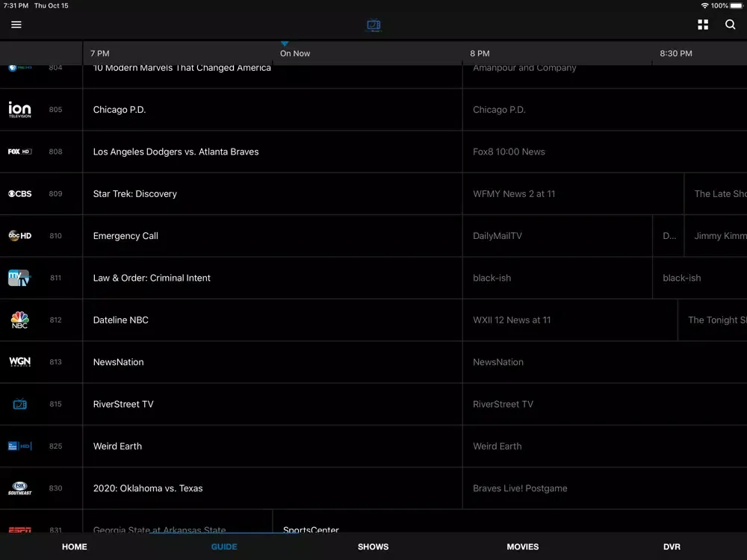Open Dateline NBC listing
747x560 pixels.
coord(273,320)
